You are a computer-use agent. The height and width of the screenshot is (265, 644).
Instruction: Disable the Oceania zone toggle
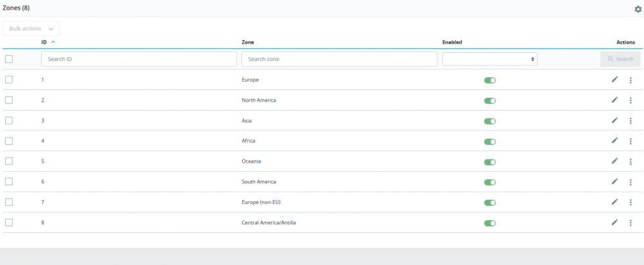(x=490, y=162)
